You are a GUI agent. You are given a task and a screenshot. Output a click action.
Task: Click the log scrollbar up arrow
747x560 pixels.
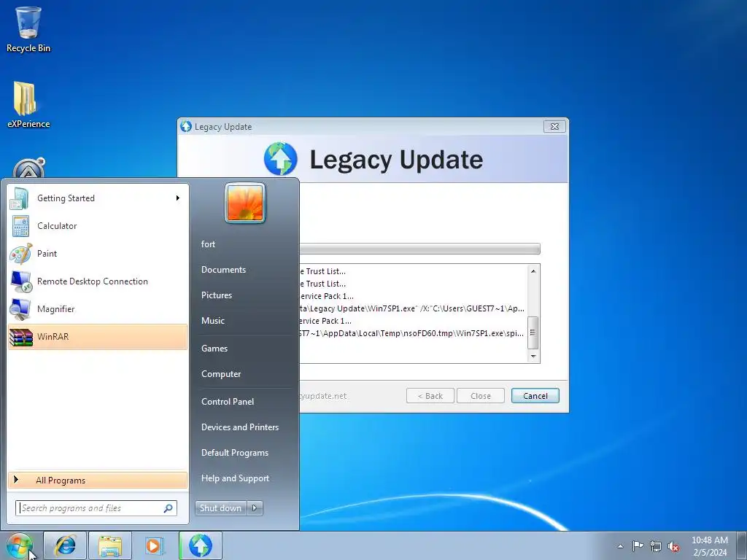click(533, 271)
